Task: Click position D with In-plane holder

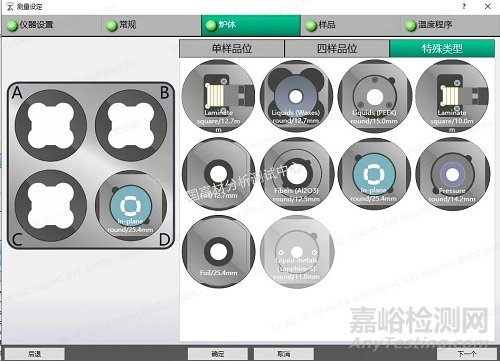Action: [131, 206]
